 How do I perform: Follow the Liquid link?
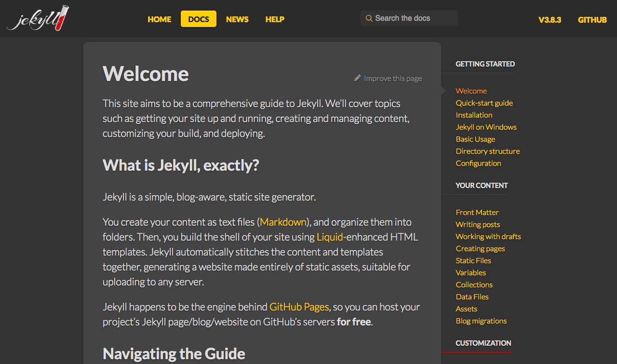(330, 237)
